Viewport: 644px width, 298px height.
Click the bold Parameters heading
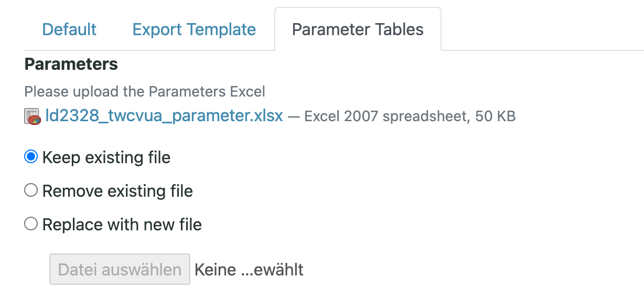pos(71,64)
